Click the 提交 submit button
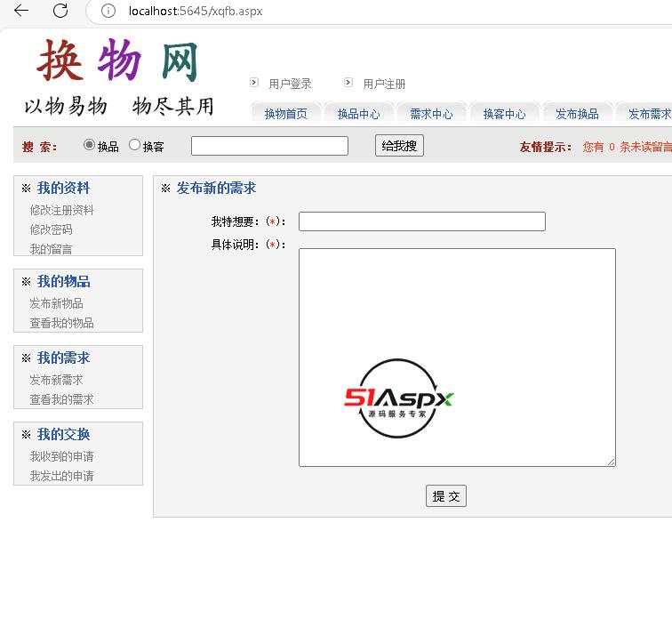 pos(446,496)
